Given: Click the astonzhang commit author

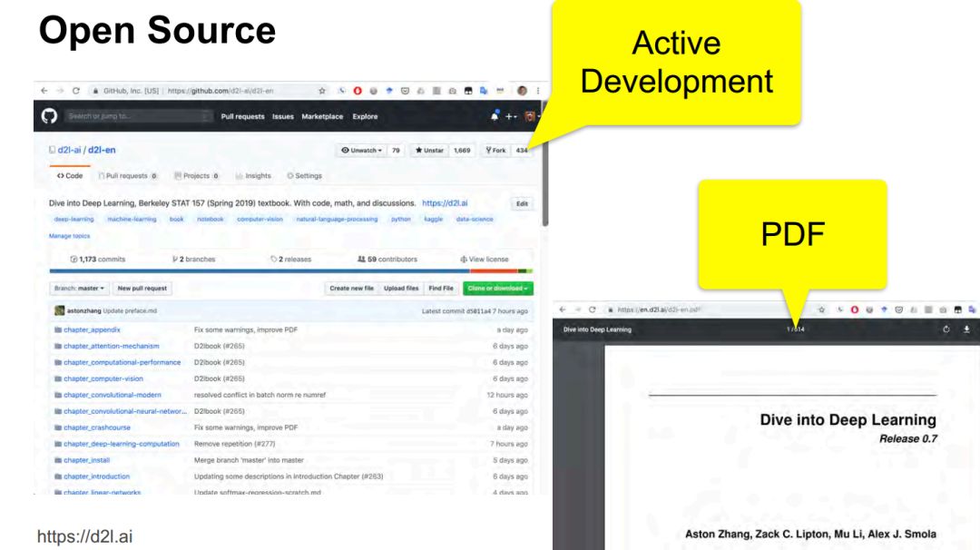Looking at the screenshot, I should [83, 310].
